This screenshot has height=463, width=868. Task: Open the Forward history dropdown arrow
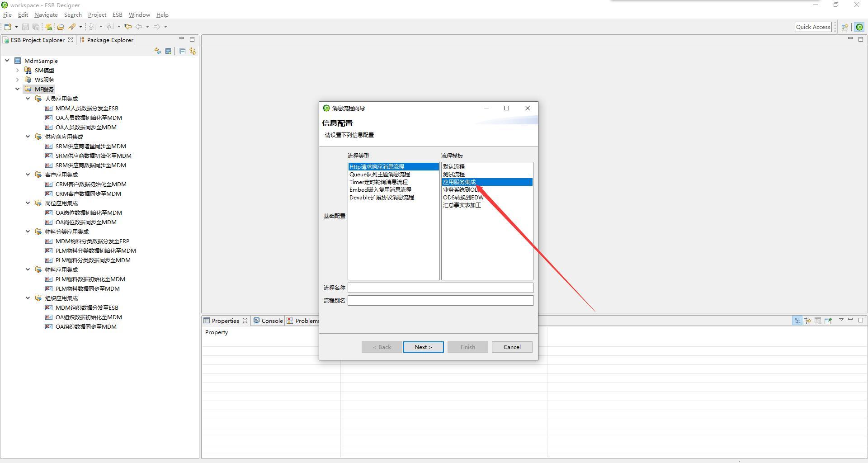pyautogui.click(x=165, y=27)
